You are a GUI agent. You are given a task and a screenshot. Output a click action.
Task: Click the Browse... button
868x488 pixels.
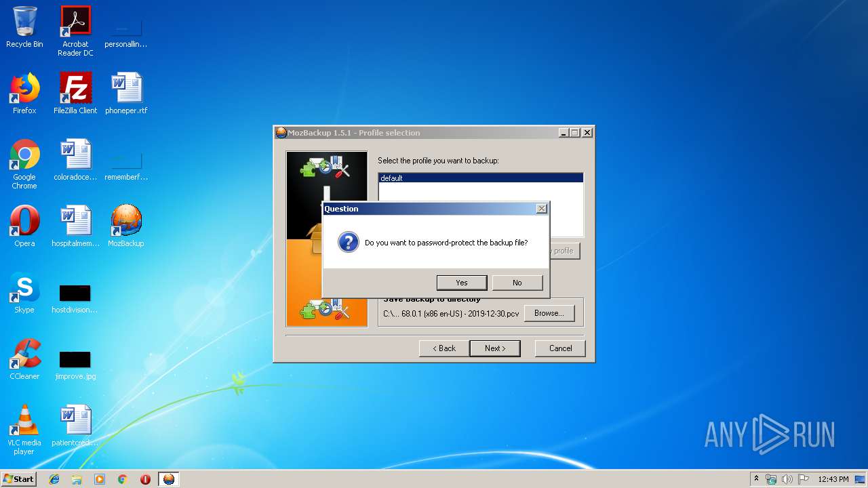pos(549,313)
